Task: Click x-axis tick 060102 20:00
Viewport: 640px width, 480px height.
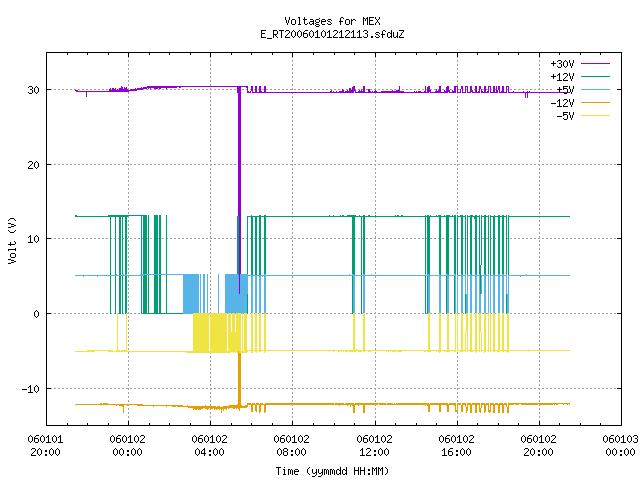Action: [x=538, y=446]
